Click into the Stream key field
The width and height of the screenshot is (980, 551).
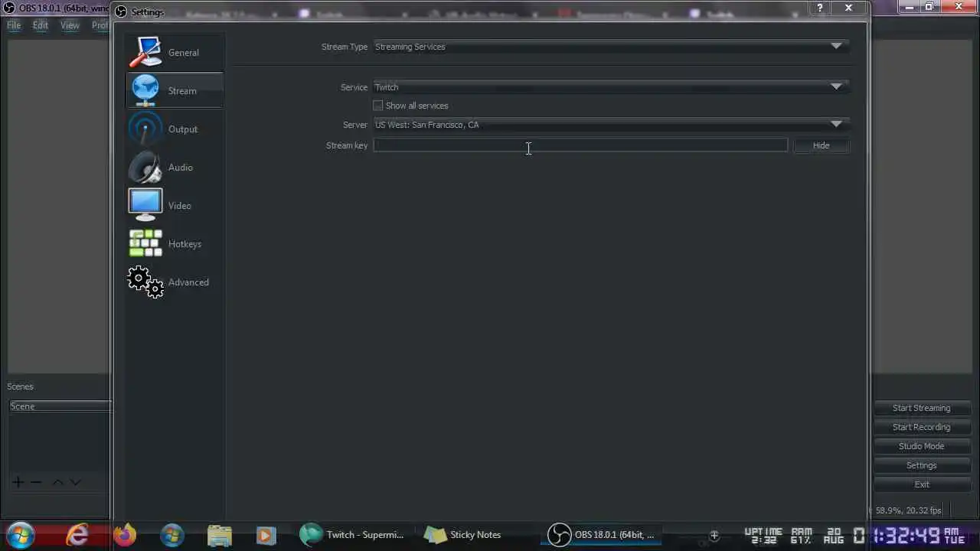pos(580,145)
